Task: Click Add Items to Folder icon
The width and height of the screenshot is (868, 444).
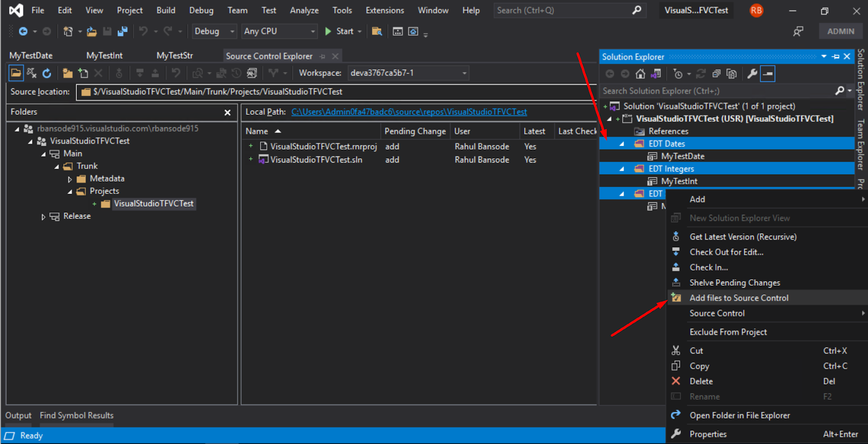Action: [x=83, y=73]
